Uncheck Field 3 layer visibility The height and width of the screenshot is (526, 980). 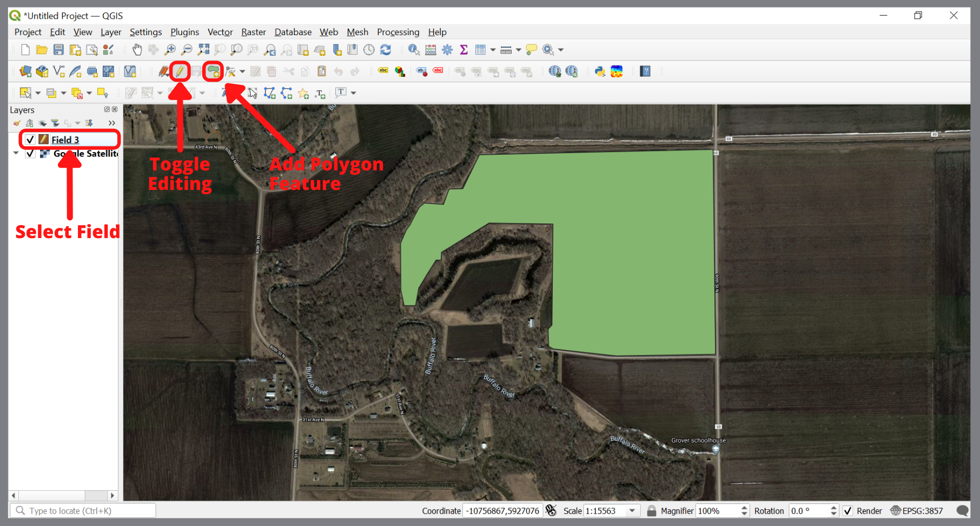(x=30, y=139)
